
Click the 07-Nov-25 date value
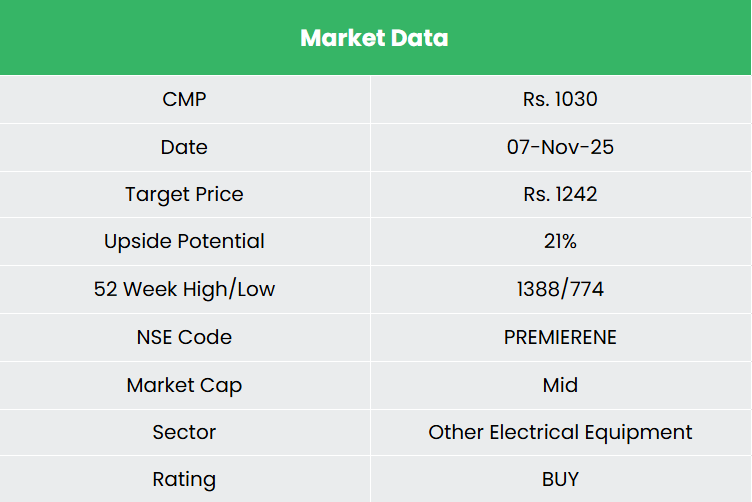pyautogui.click(x=560, y=147)
